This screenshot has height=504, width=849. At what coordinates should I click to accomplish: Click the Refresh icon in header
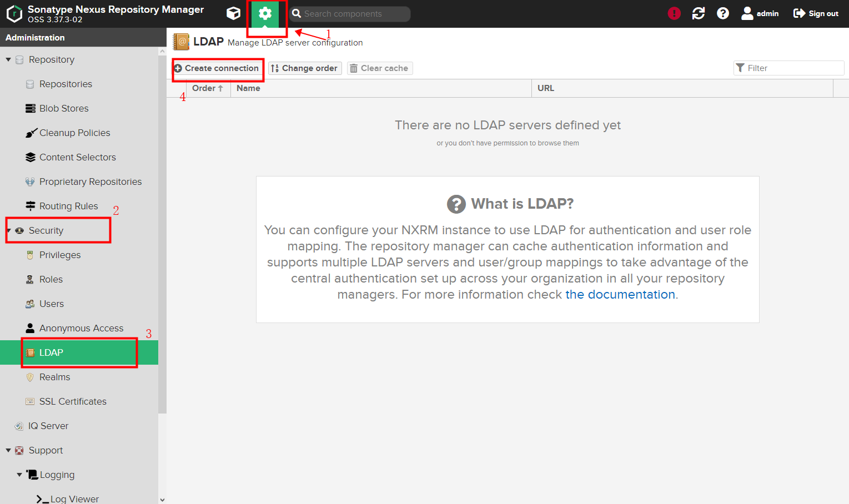pyautogui.click(x=699, y=13)
